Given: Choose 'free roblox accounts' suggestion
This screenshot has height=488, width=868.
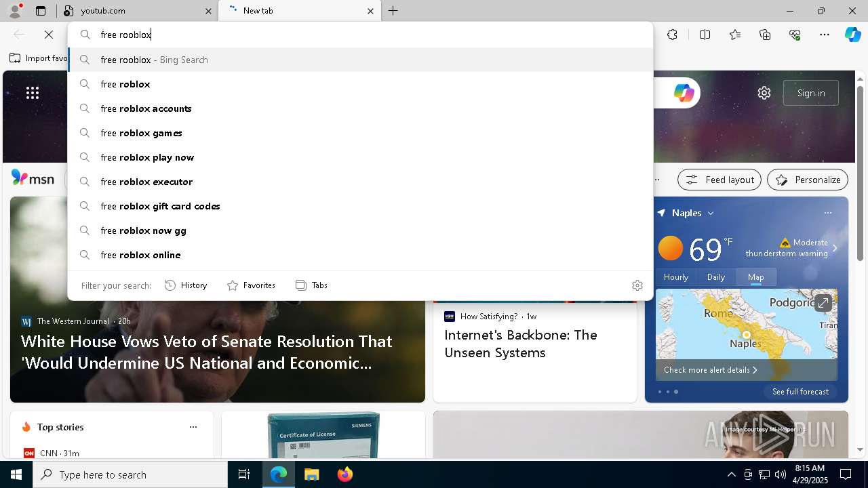Looking at the screenshot, I should coord(360,108).
